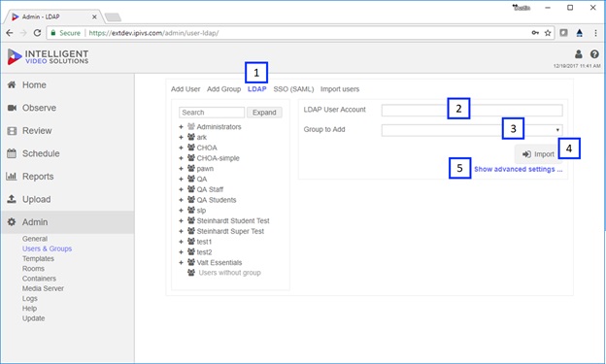Open the SSO (SAML) tab
The image size is (606, 364).
[293, 89]
